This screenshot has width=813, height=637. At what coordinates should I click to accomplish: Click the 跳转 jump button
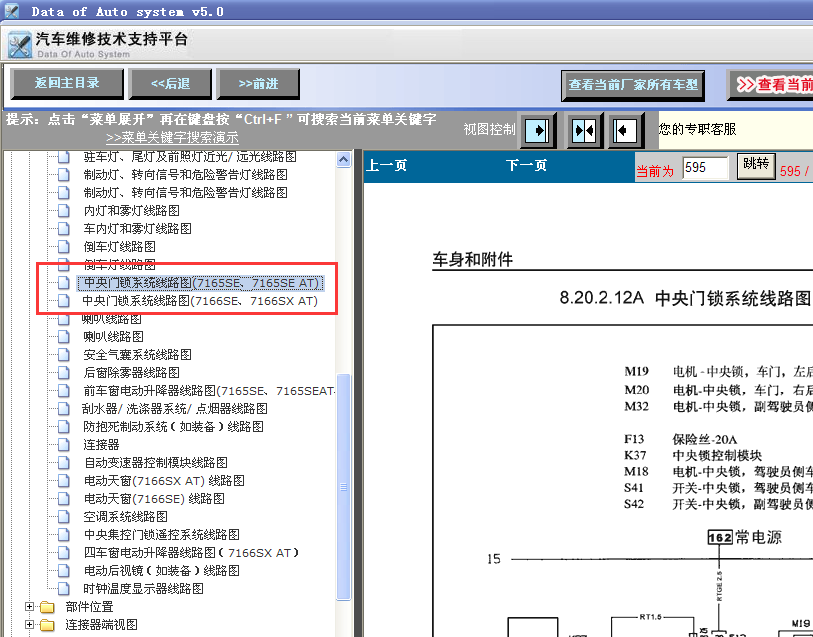[x=756, y=166]
